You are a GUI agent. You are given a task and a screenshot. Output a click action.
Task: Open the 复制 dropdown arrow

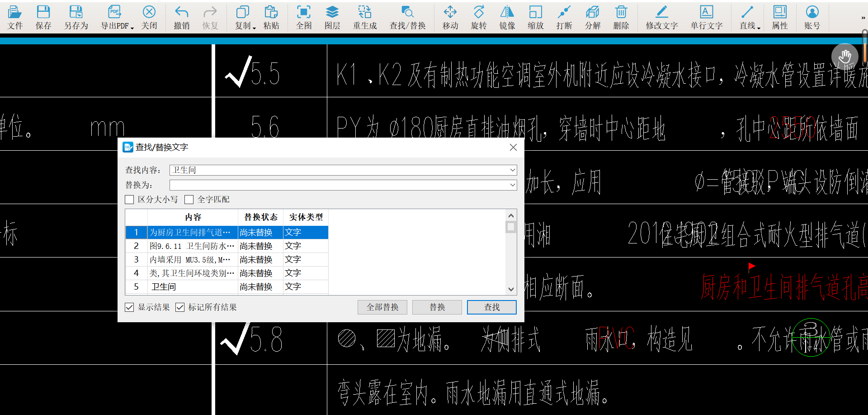(254, 28)
